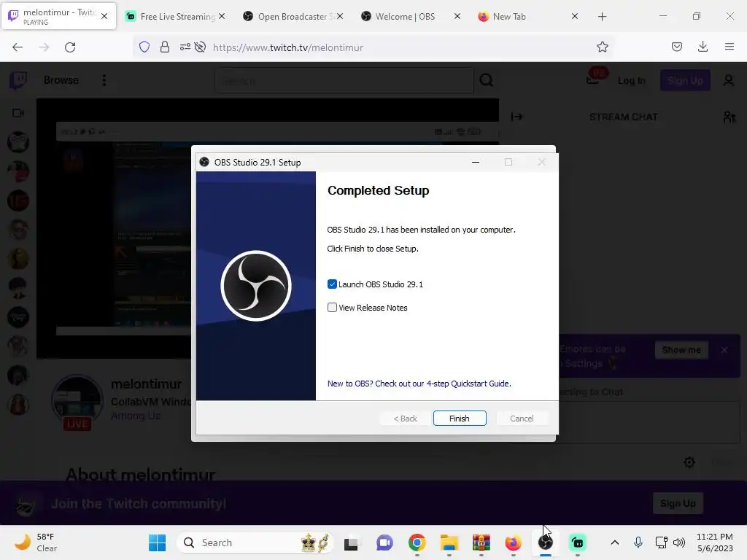Screen dimensions: 747x560
Task: Click Finish to close OBS Setup
Action: [x=460, y=418]
